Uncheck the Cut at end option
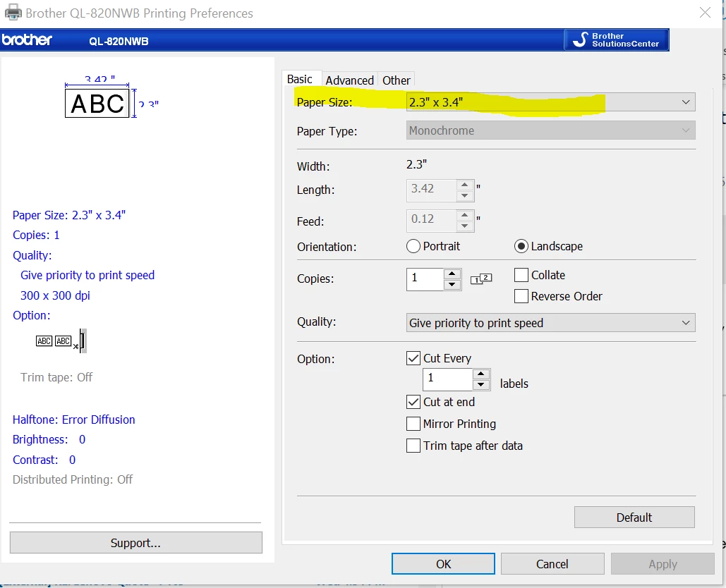The image size is (726, 588). [413, 402]
